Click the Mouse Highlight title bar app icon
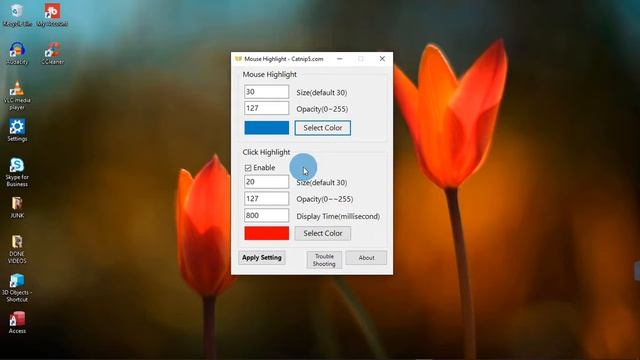Image resolution: width=640 pixels, height=360 pixels. coord(238,59)
